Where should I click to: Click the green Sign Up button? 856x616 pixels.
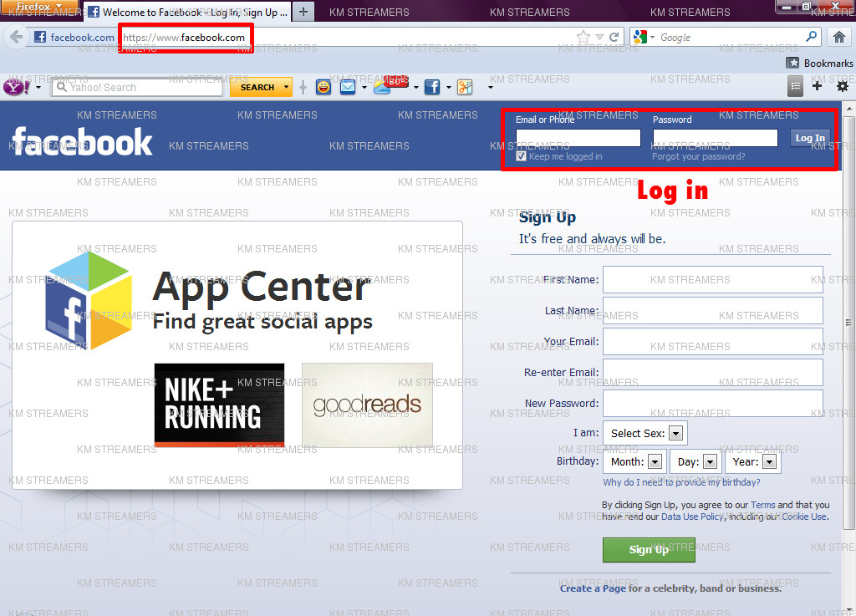pyautogui.click(x=649, y=549)
